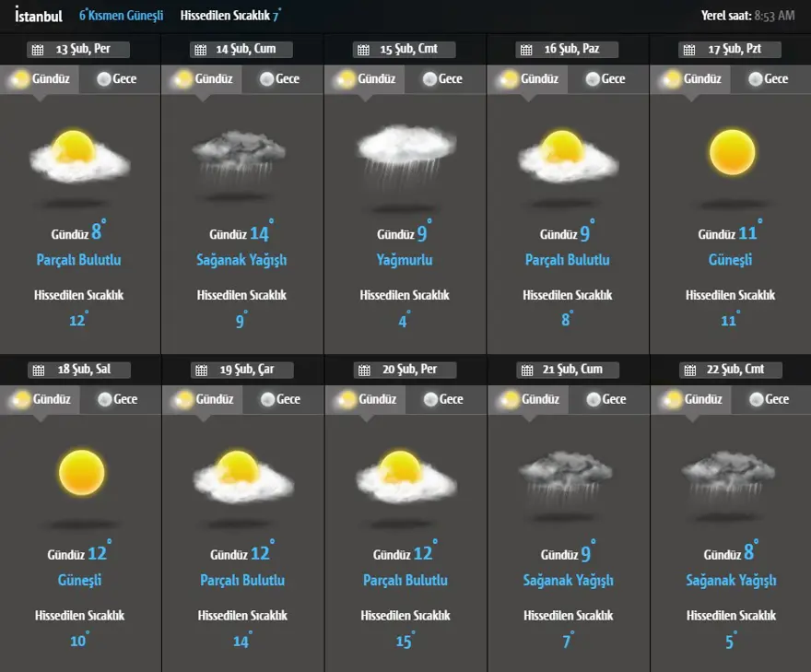Click the Sağanak Yağışlı link for 14 Şub
Screen dimensions: 811x672
(x=241, y=260)
